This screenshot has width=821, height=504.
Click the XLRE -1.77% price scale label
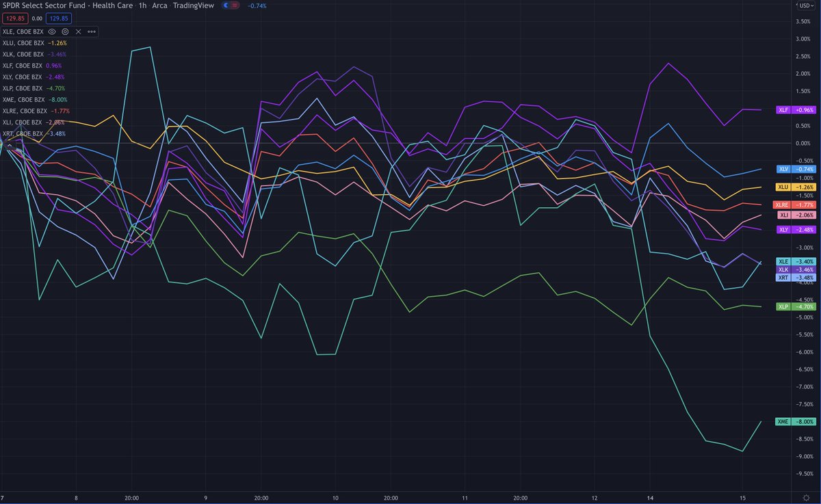[794, 204]
